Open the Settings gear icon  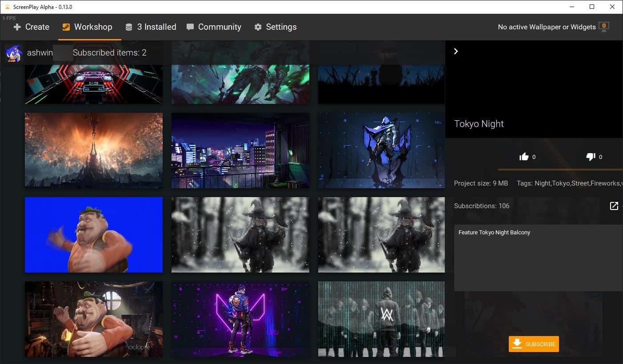tap(258, 27)
